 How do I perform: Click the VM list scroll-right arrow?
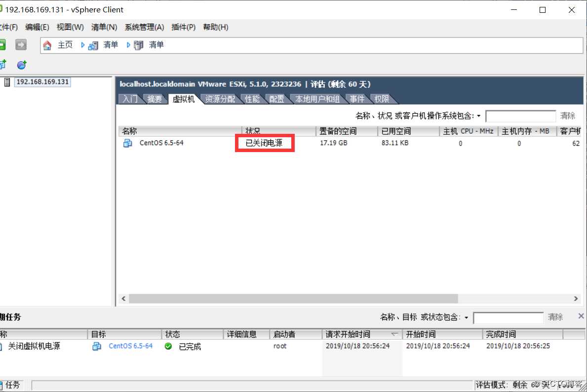(576, 298)
